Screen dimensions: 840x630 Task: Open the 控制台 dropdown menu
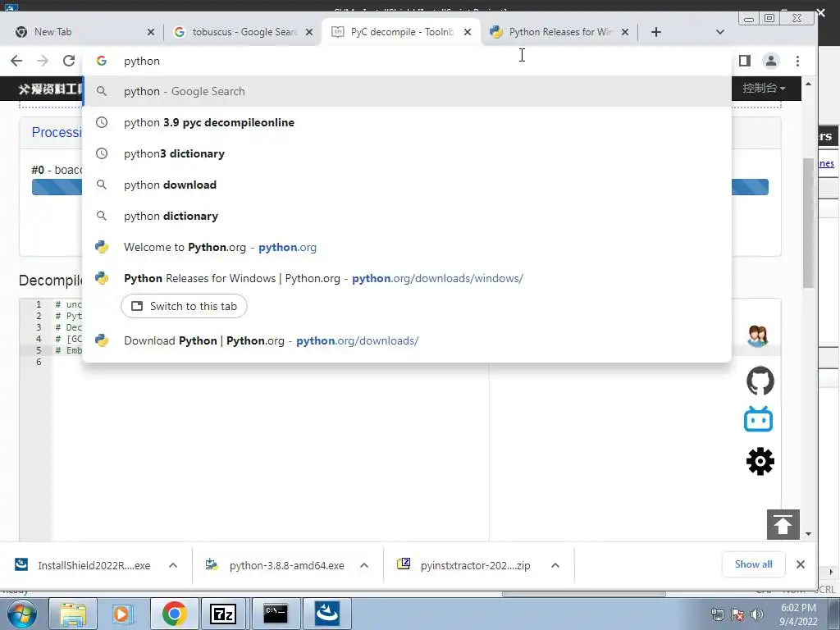pyautogui.click(x=764, y=88)
